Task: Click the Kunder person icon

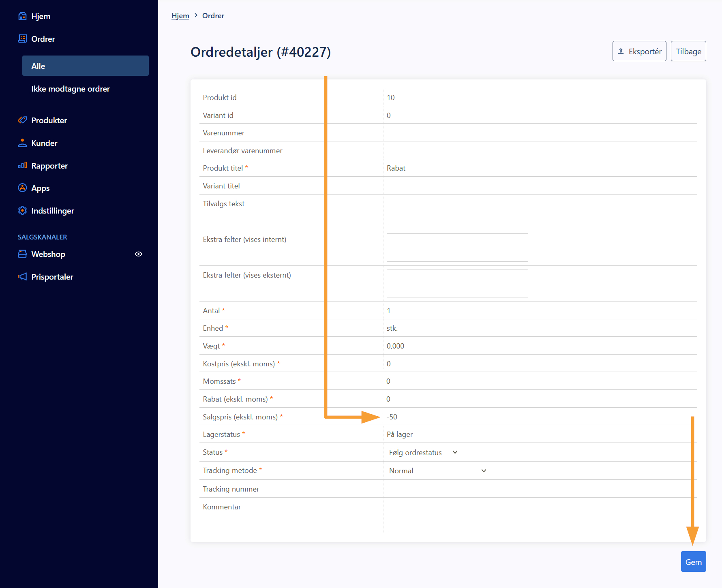Action: click(x=23, y=143)
